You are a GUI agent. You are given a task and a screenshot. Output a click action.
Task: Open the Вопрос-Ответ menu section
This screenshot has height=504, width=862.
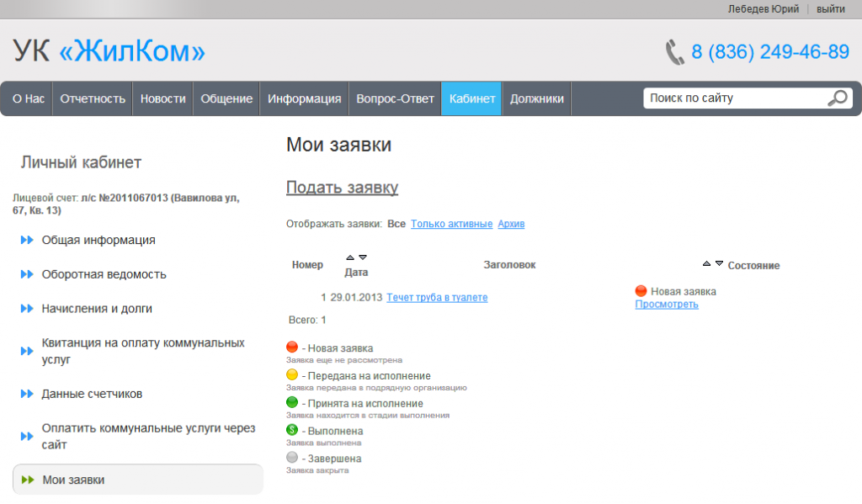pos(395,98)
